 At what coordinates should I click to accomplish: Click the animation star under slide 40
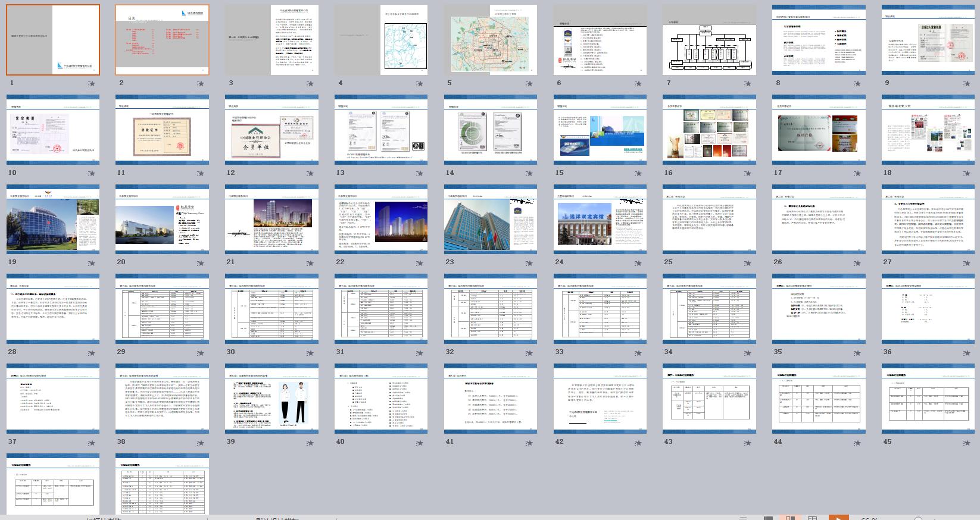point(420,443)
